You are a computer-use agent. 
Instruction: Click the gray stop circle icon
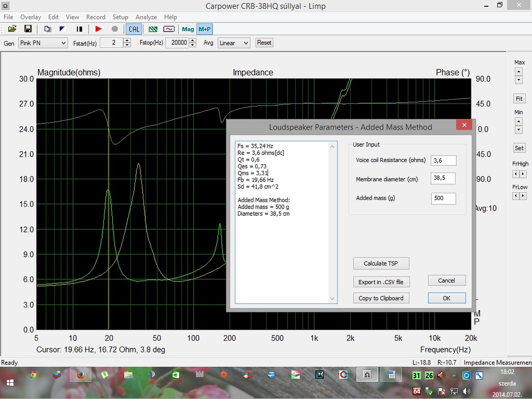click(115, 29)
